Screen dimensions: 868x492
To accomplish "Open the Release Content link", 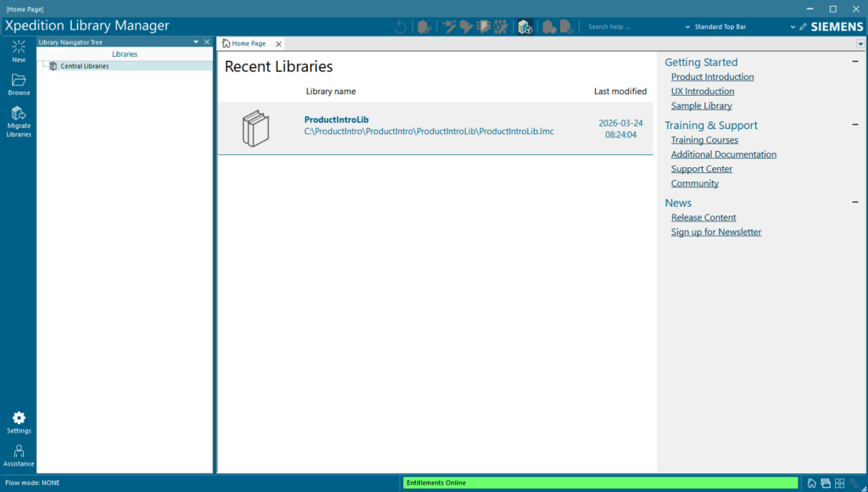I will click(704, 218).
